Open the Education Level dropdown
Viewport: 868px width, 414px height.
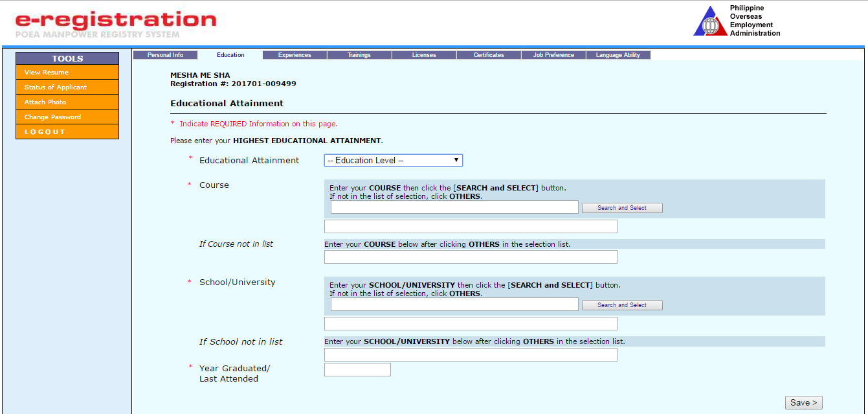click(x=388, y=160)
